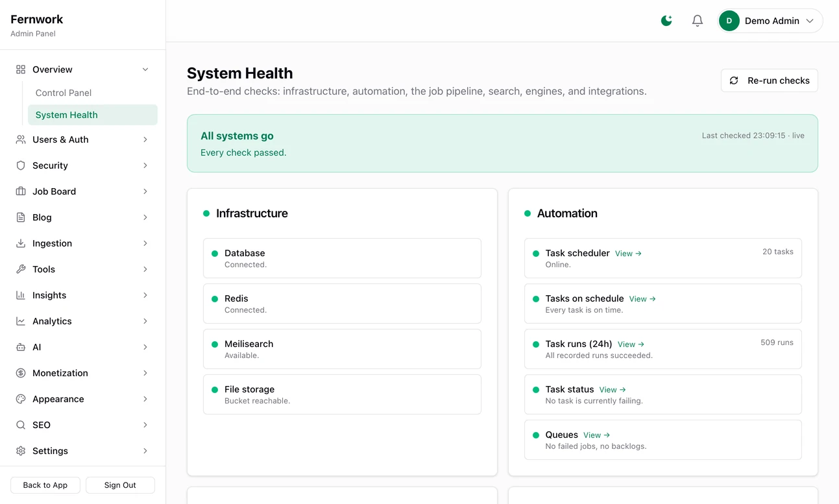Open the Appearance menu item
This screenshot has width=839, height=504.
[83, 399]
